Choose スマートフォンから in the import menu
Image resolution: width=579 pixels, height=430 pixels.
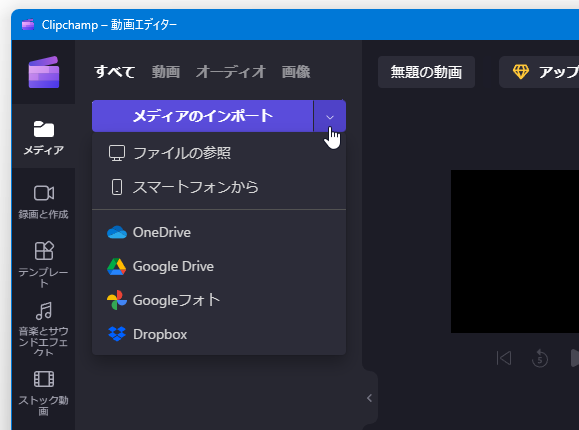pyautogui.click(x=219, y=187)
